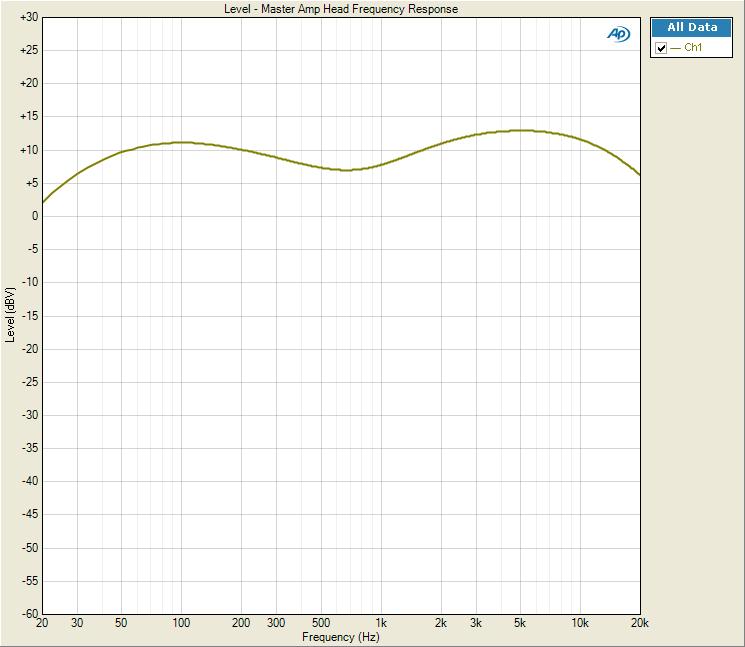This screenshot has width=745, height=647.
Task: Click the 0 dBV level tick label
Action: point(34,216)
